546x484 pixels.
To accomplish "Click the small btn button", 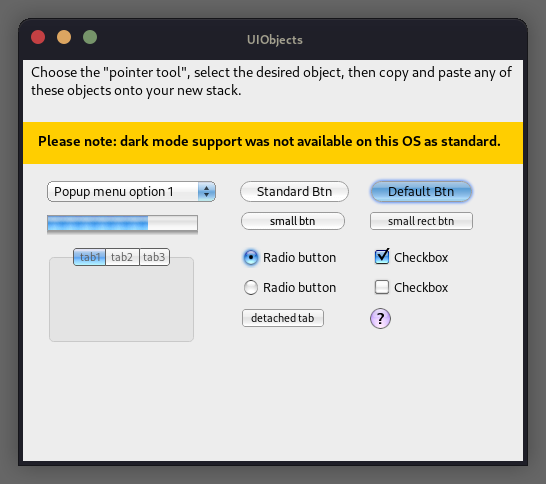I will coord(292,221).
